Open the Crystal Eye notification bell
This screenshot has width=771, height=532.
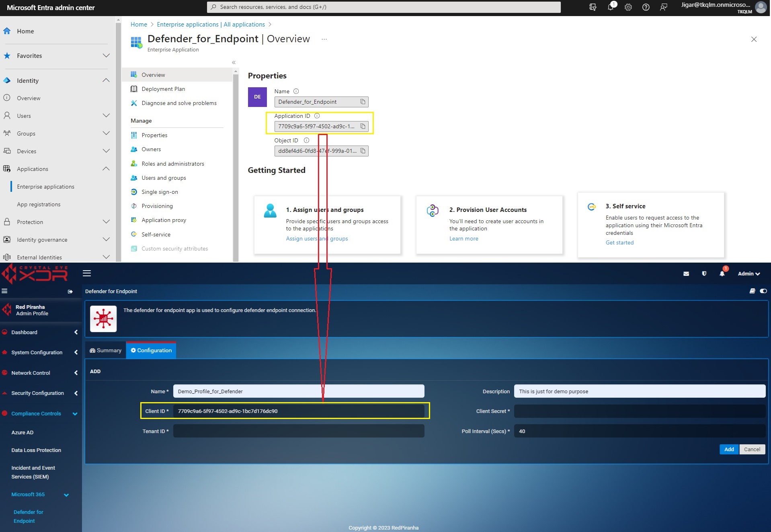722,273
